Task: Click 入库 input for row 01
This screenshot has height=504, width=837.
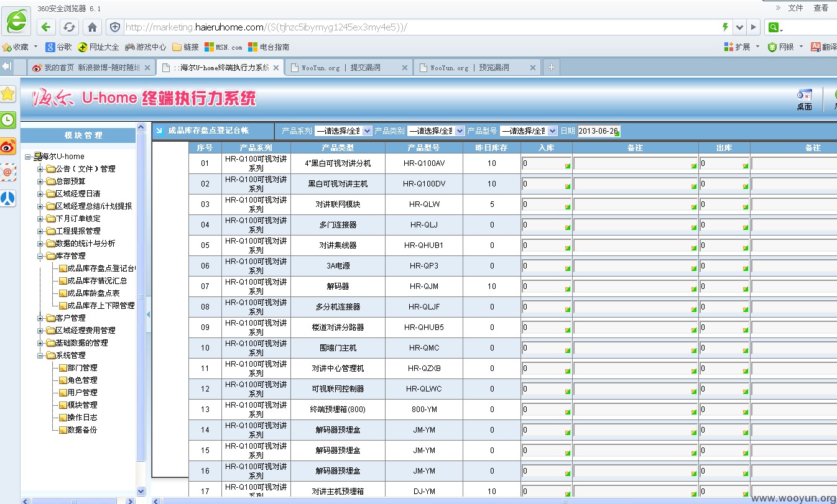Action: pos(546,164)
